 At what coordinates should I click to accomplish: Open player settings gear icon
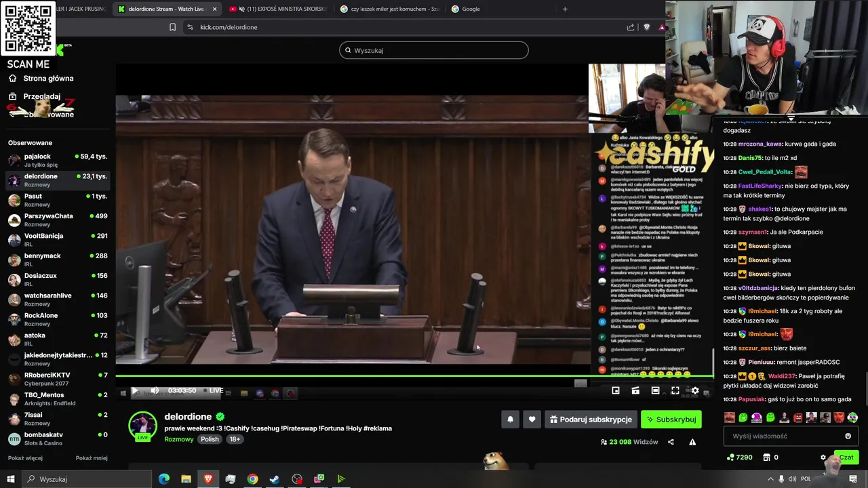[x=695, y=390]
